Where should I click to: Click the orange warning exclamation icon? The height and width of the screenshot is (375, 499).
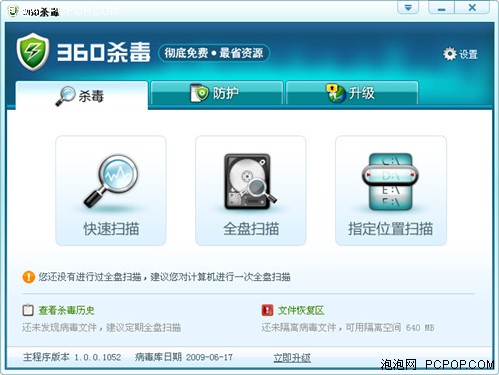(29, 277)
